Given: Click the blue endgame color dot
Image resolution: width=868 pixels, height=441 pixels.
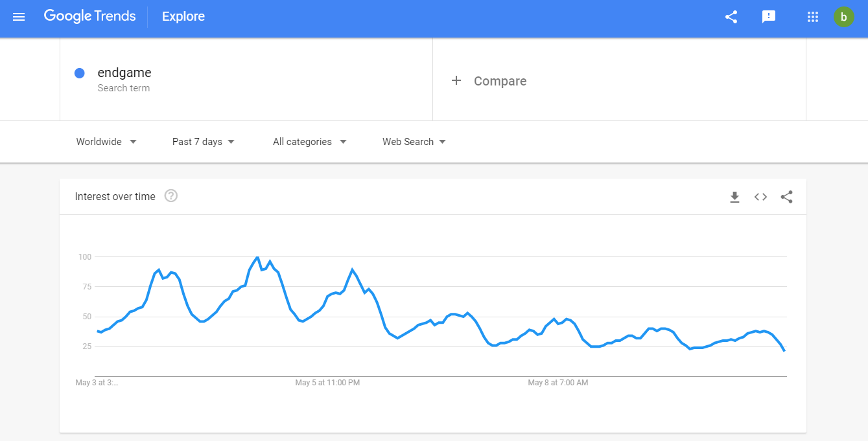Looking at the screenshot, I should (80, 73).
